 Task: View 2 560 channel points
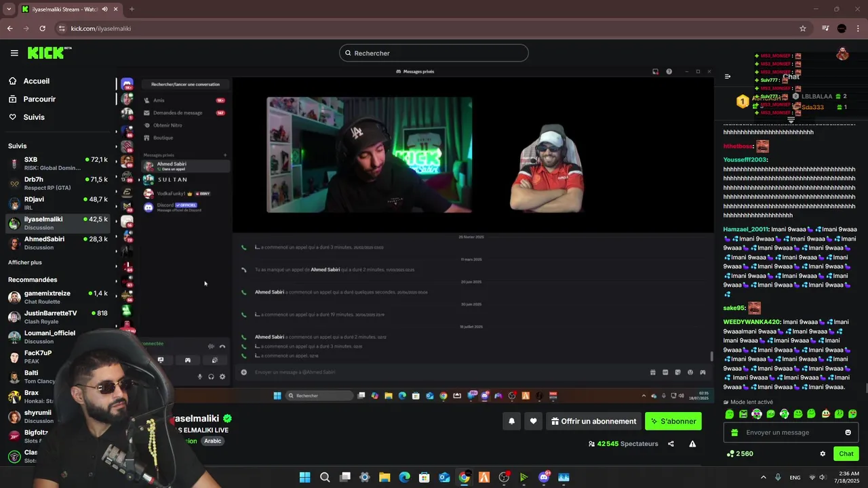coord(740,453)
